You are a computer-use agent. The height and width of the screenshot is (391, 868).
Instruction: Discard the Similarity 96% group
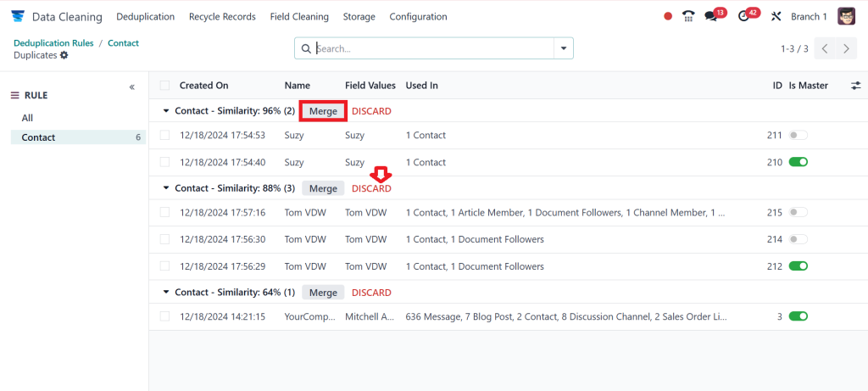(x=371, y=111)
